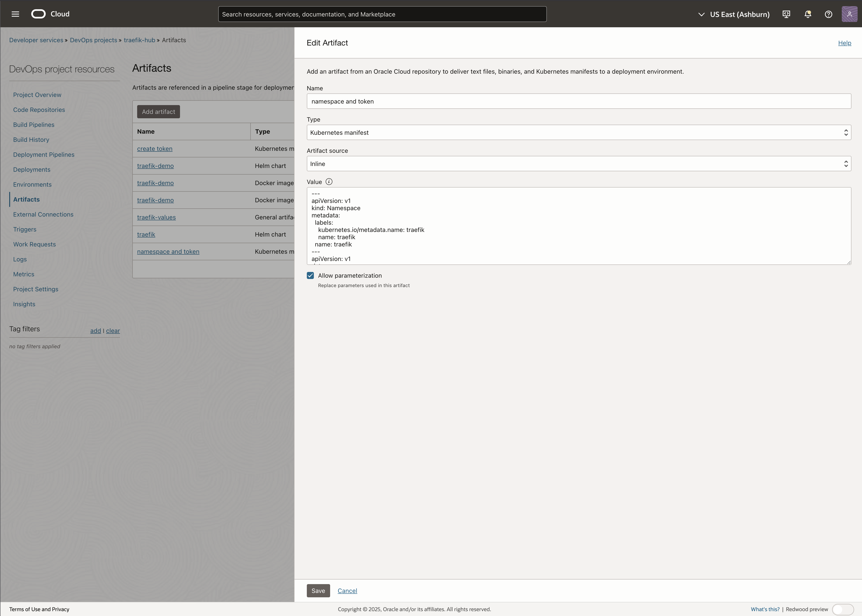Uncheck Allow parameterization checkbox
862x616 pixels.
[310, 276]
